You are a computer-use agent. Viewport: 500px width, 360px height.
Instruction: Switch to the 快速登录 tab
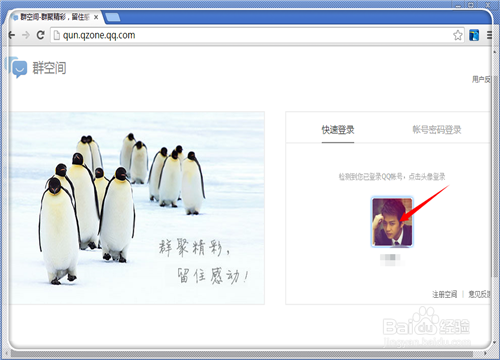pos(338,130)
